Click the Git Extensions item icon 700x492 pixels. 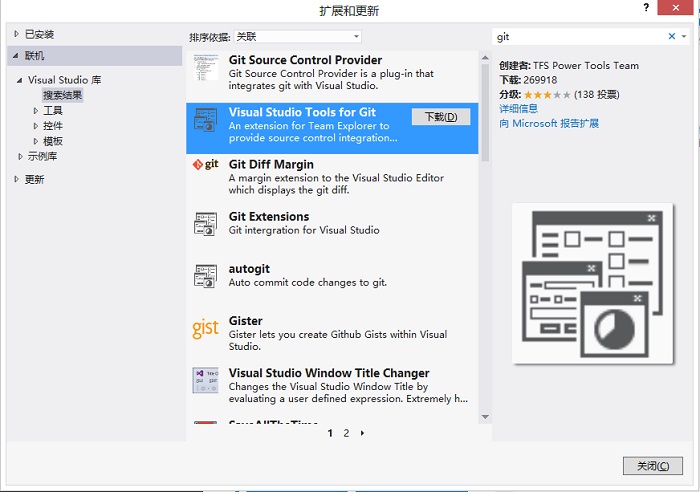tap(206, 224)
